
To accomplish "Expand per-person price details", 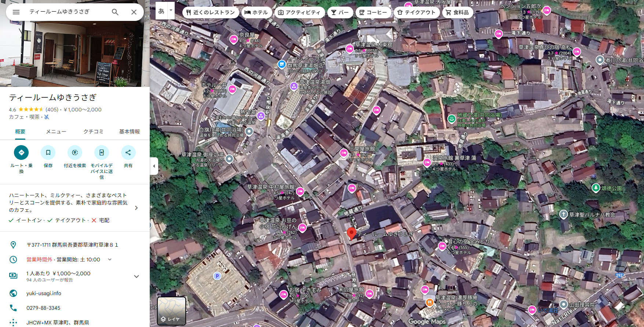I will [x=137, y=276].
